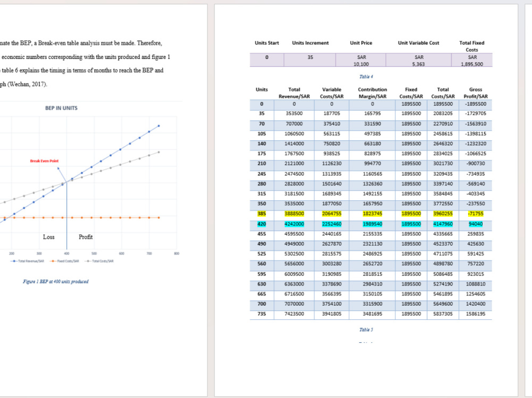Click the "Table 5" caption
Image resolution: width=532 pixels, height=398 pixels.
tap(366, 329)
